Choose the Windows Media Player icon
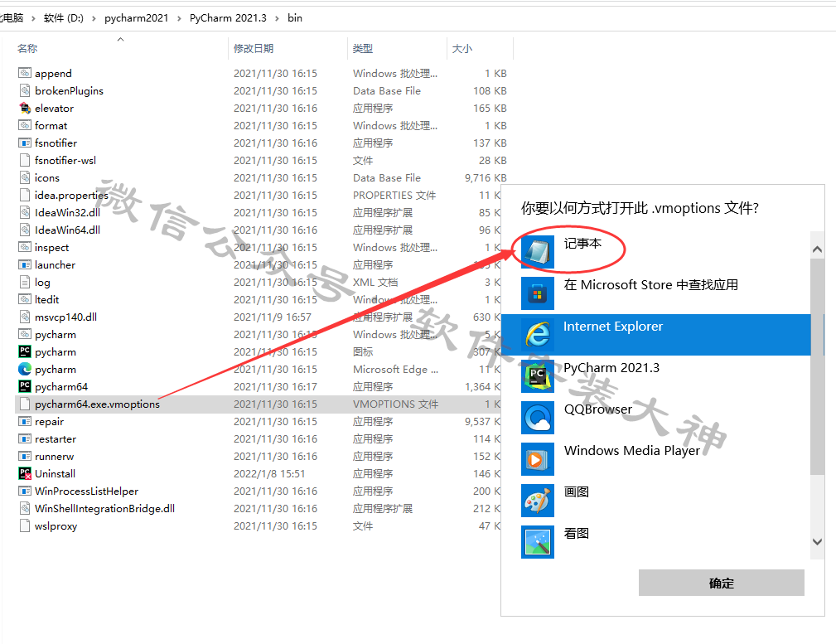The image size is (836, 644). point(538,459)
